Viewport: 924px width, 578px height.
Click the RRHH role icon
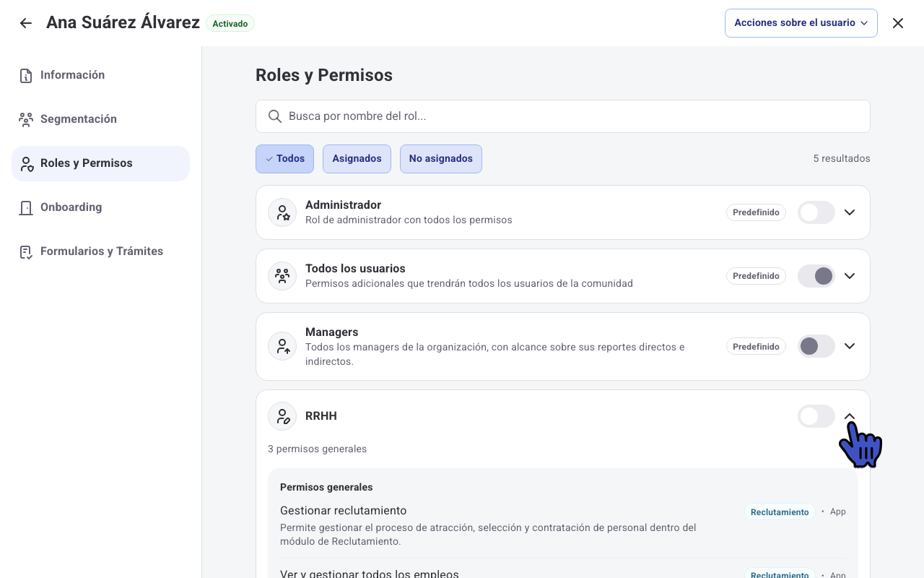[282, 416]
